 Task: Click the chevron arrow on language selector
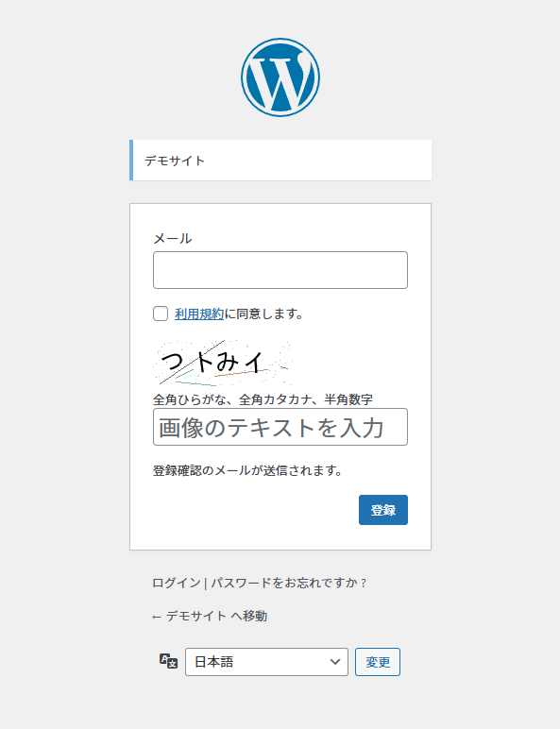click(x=335, y=662)
